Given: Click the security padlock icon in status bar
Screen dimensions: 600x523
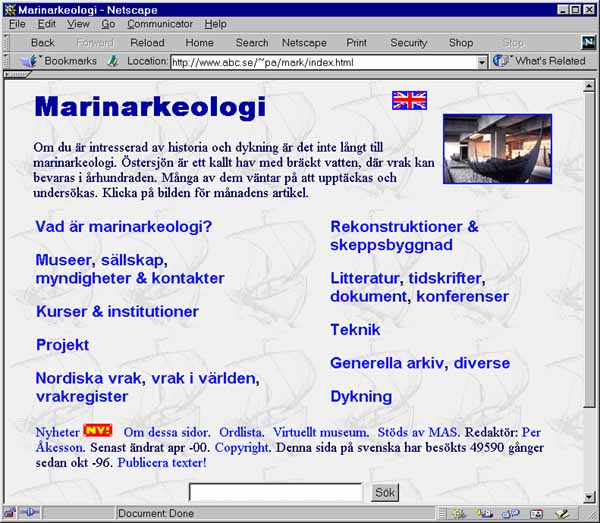Looking at the screenshot, I should [10, 512].
